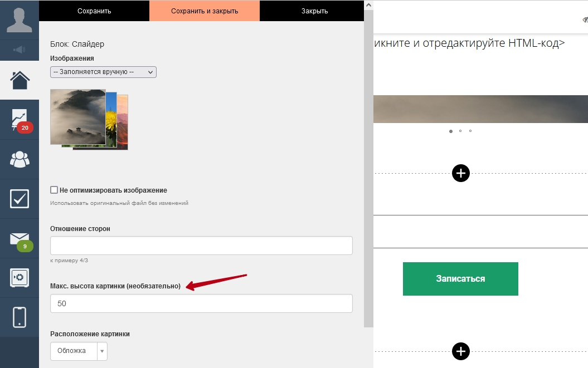
Task: Click the stacked slider images thumbnail
Action: 89,119
